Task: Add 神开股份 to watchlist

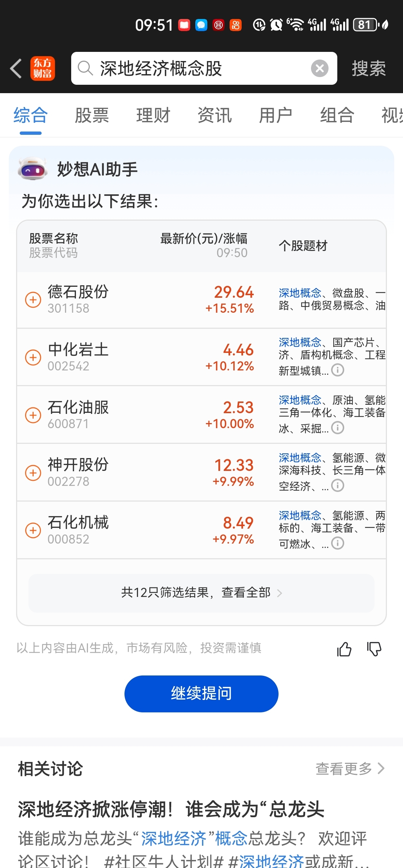Action: 33,473
